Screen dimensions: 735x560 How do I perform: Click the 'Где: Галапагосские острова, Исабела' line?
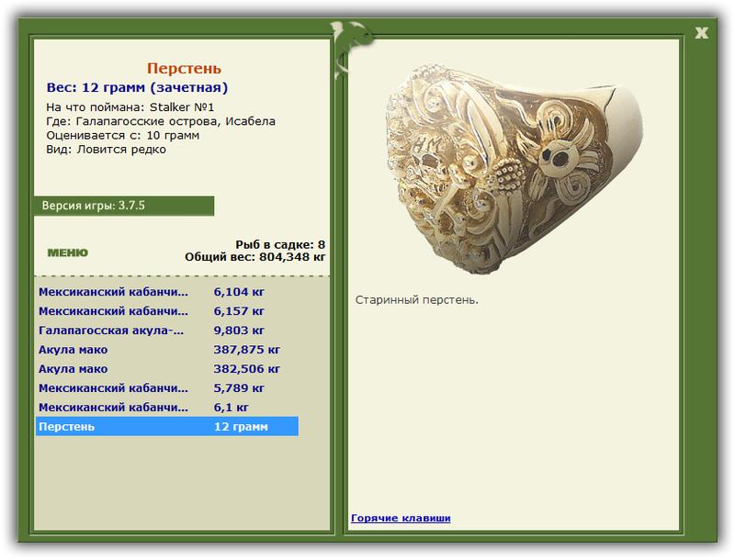click(160, 121)
